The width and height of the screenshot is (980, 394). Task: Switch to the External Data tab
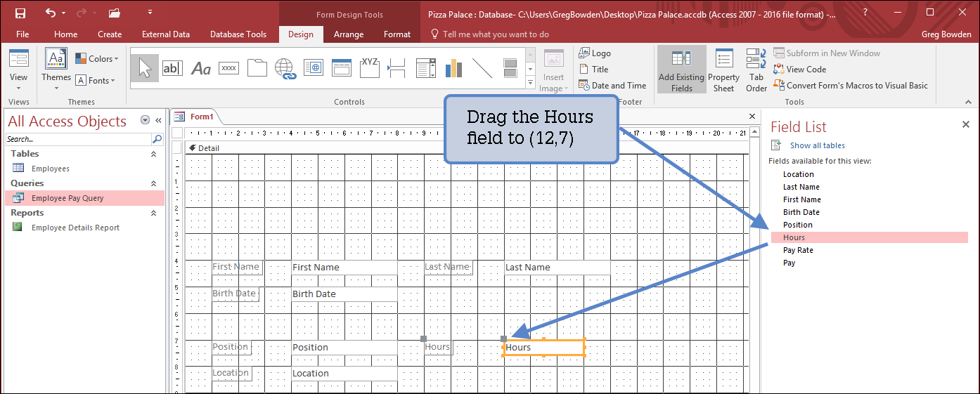click(166, 34)
